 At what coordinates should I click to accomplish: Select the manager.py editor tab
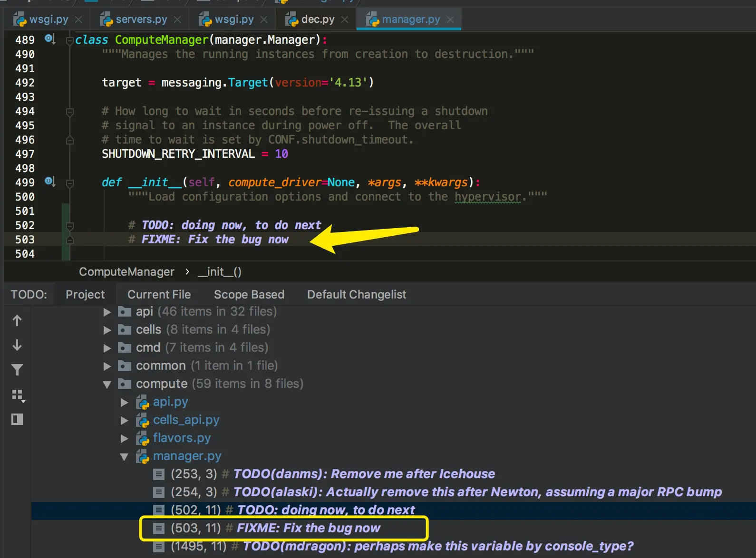[409, 19]
